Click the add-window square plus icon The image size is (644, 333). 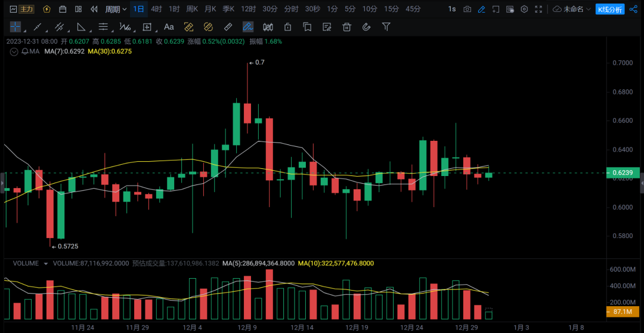496,9
